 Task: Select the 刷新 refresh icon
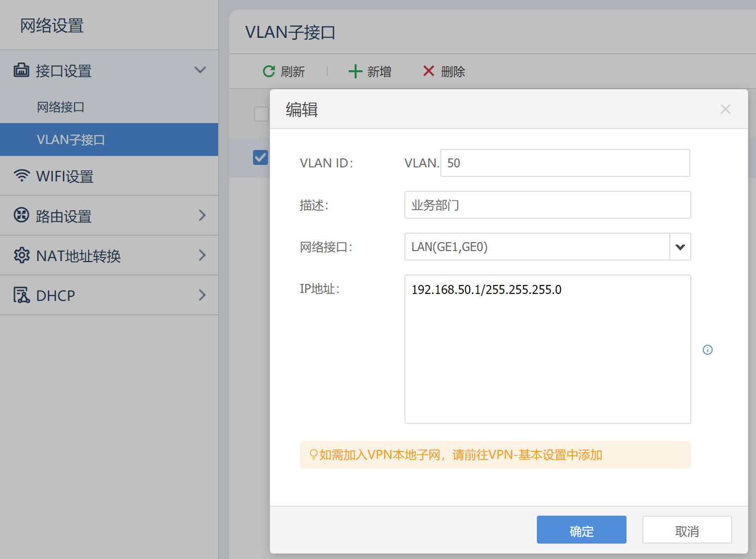[x=268, y=71]
